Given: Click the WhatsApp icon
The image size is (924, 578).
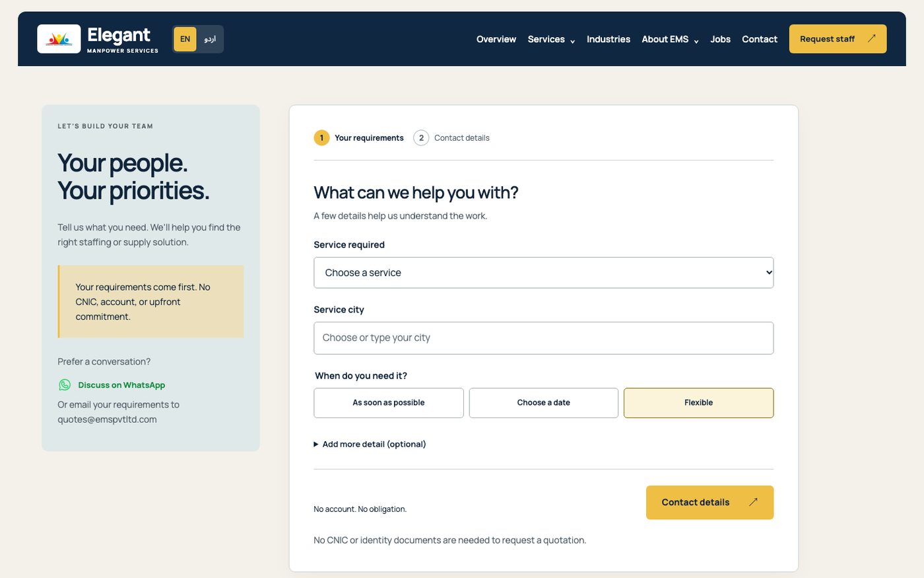Looking at the screenshot, I should click(x=65, y=385).
